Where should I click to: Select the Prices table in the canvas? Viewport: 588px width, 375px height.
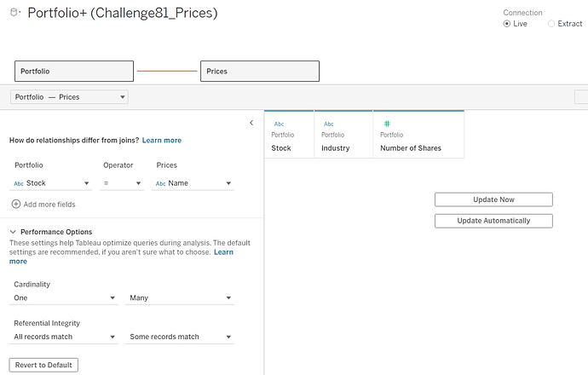click(x=260, y=72)
